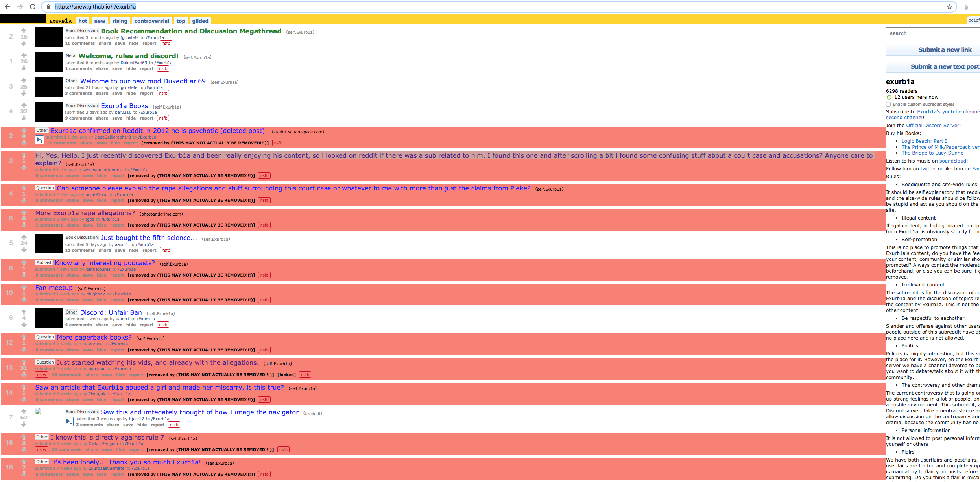Toggle nsfb flag on the Book Recommendation Megathread

(165, 43)
